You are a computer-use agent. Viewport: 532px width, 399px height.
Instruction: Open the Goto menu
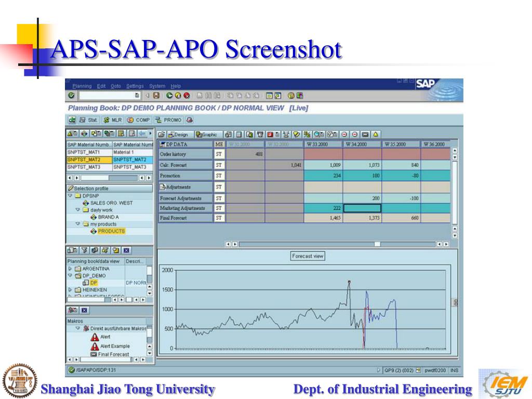click(116, 86)
